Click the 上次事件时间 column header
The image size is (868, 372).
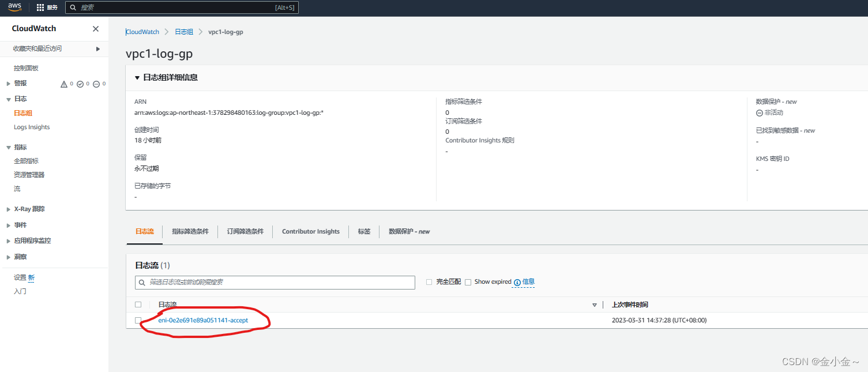coord(630,305)
